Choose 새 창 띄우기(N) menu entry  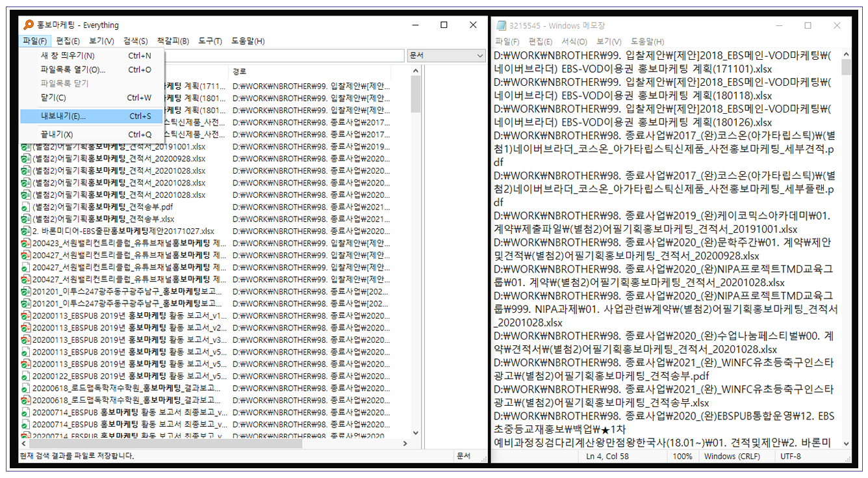tap(92, 56)
